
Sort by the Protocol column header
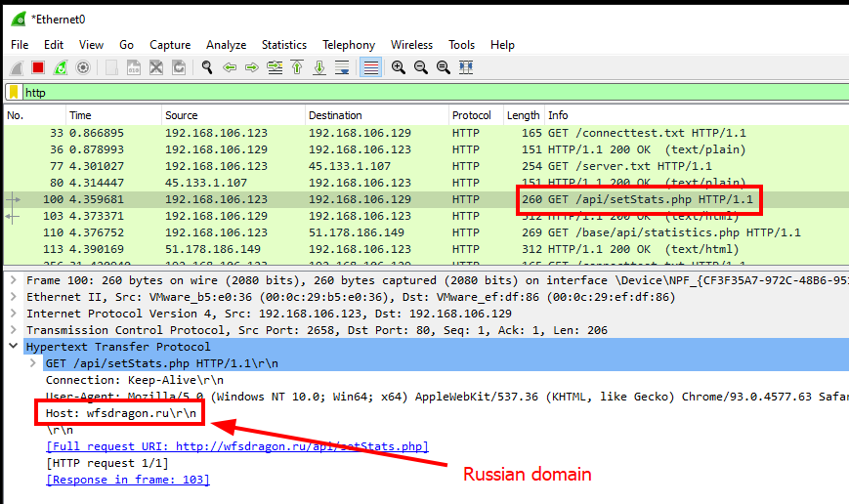[476, 115]
